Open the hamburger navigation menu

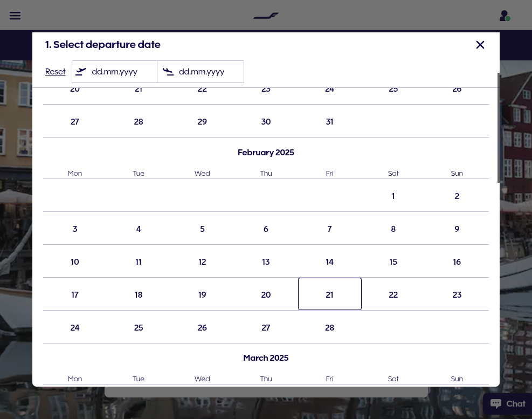coord(15,16)
